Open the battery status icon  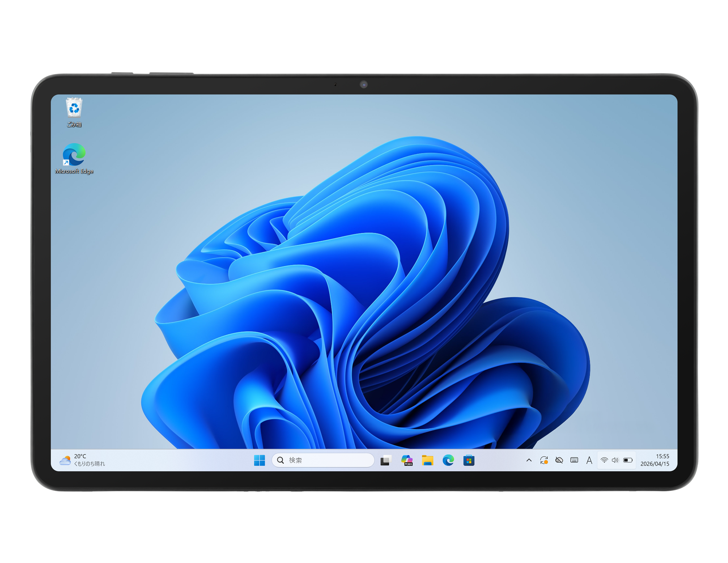[628, 460]
